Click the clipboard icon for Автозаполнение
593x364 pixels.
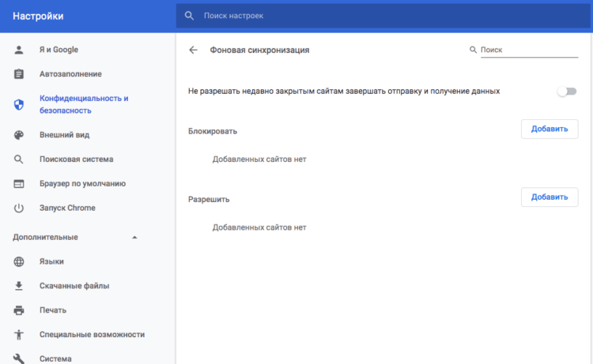18,74
